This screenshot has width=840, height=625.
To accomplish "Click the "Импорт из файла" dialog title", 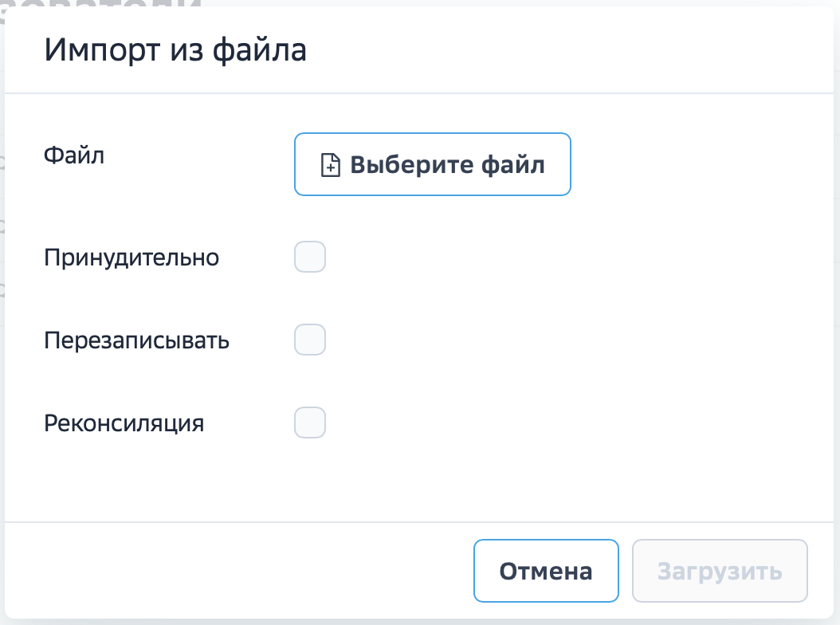I will click(175, 49).
